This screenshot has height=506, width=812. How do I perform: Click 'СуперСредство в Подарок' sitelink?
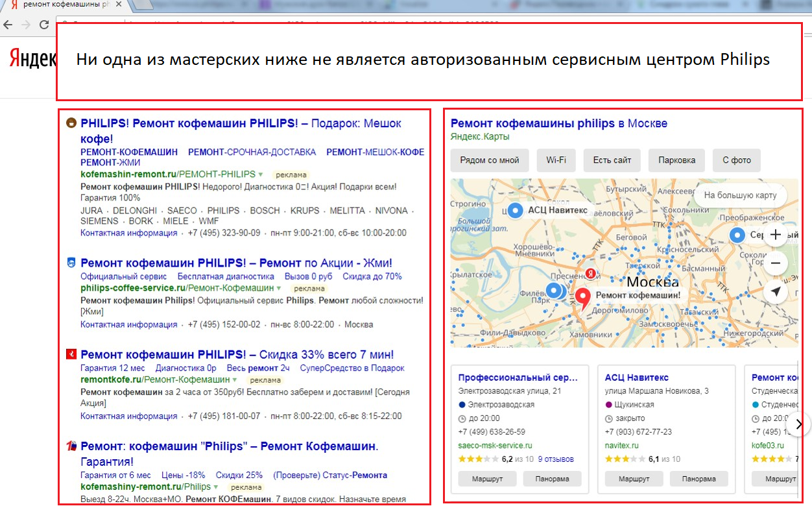coord(352,368)
